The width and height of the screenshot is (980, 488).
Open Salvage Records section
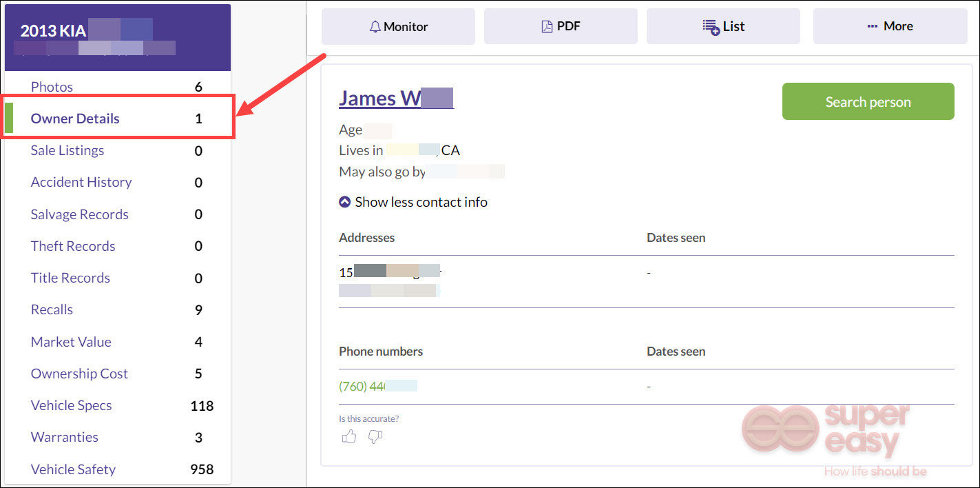click(80, 214)
